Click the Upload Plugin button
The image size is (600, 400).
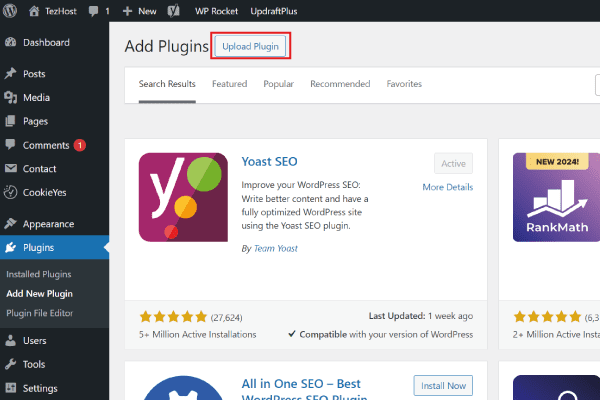pos(251,46)
